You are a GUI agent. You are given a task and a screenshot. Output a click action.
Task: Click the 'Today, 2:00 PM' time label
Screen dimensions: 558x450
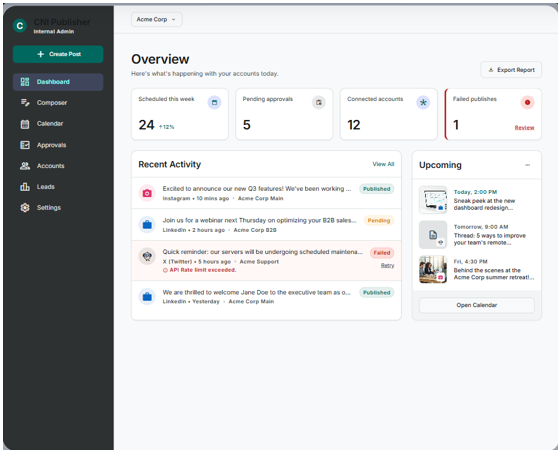(x=475, y=192)
